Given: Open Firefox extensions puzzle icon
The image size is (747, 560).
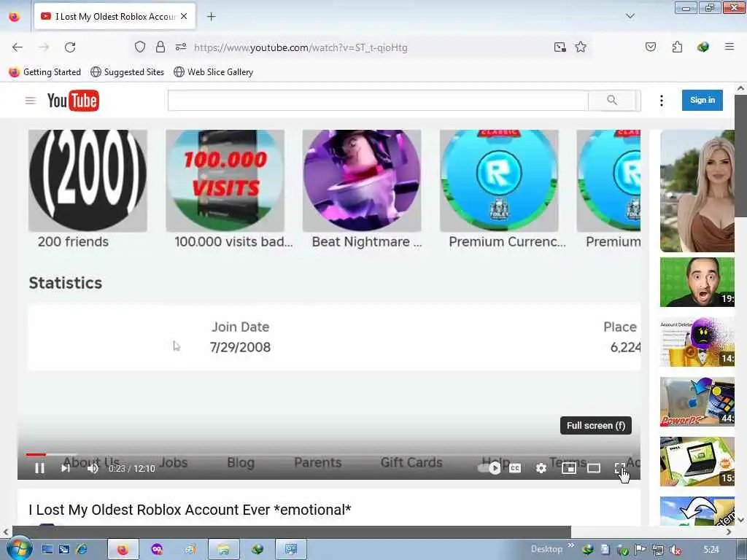Looking at the screenshot, I should tap(677, 47).
